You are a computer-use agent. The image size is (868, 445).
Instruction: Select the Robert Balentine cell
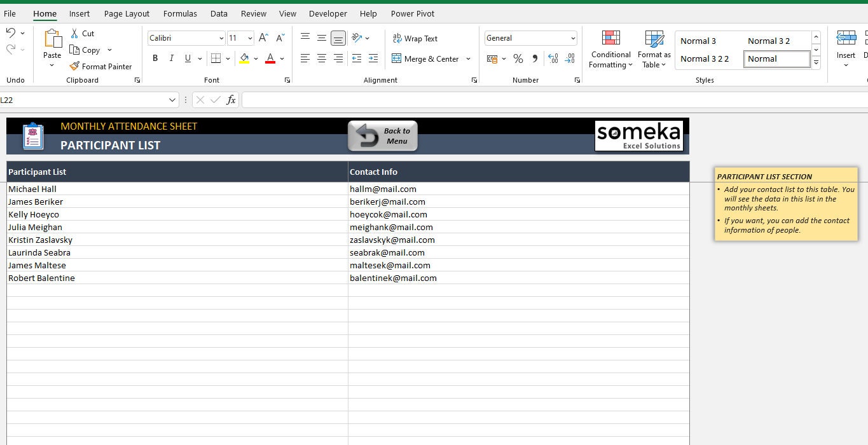(x=177, y=278)
